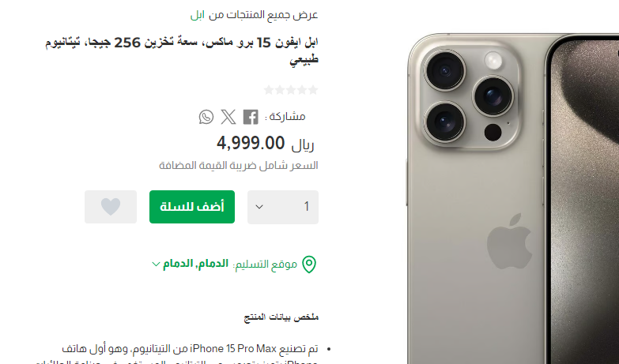Click the ملخص بيانات المنتج heading
The width and height of the screenshot is (619, 364).
[x=281, y=317]
